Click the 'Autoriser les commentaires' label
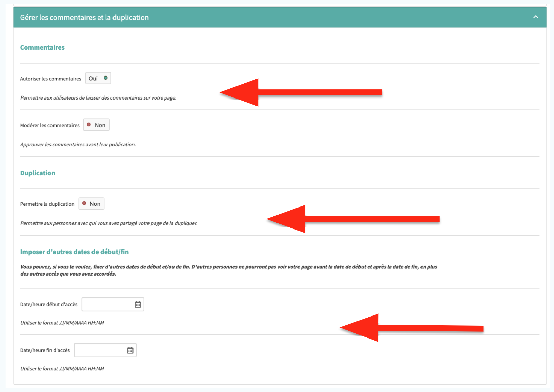 click(50, 79)
